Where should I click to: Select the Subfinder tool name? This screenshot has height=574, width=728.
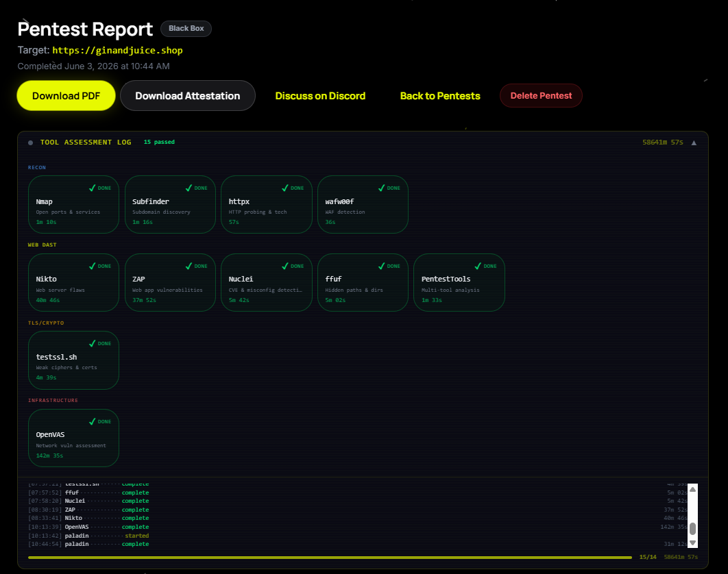(151, 201)
